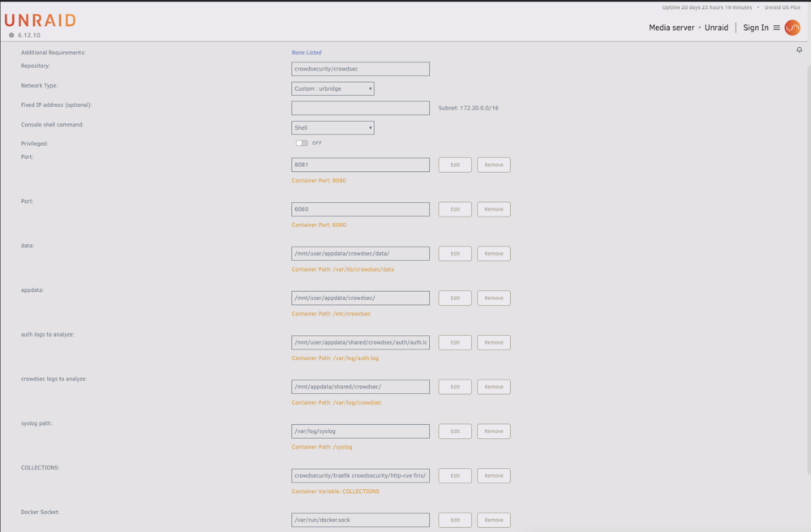Click the Media server name text
The width and height of the screenshot is (811, 532).
(x=672, y=28)
